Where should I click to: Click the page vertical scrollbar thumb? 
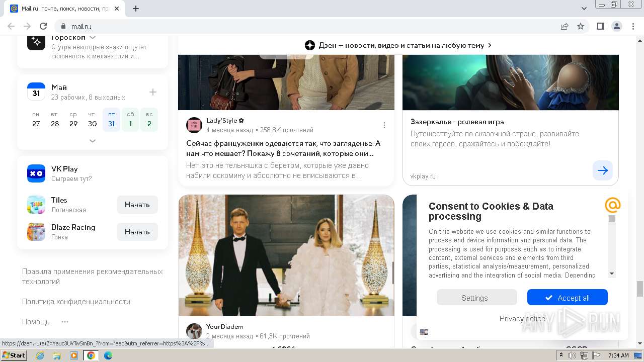pos(640,289)
